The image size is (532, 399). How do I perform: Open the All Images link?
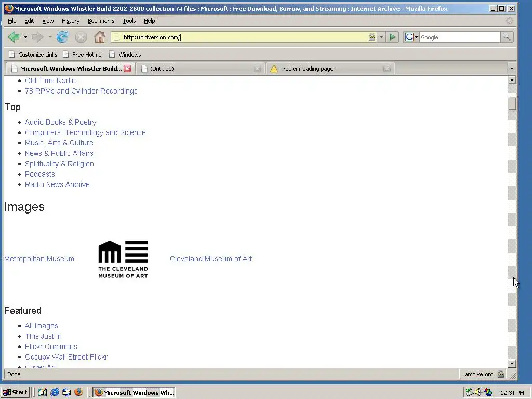coord(42,326)
